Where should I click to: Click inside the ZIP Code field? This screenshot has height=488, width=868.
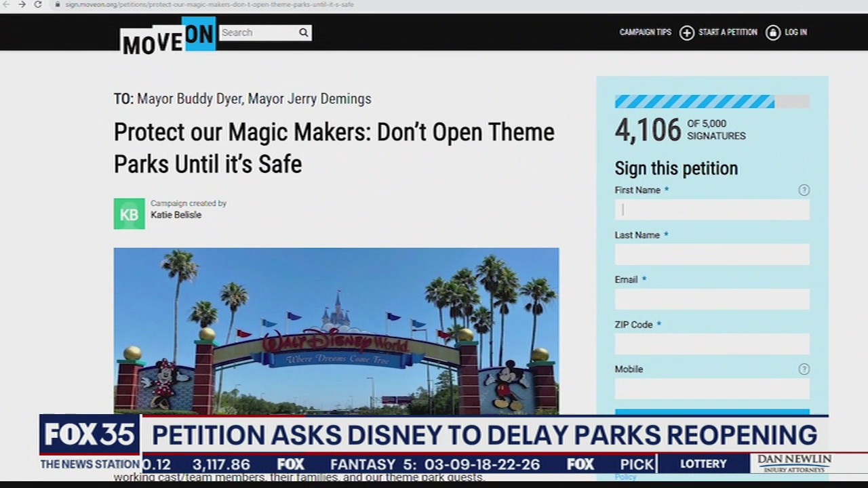(712, 344)
